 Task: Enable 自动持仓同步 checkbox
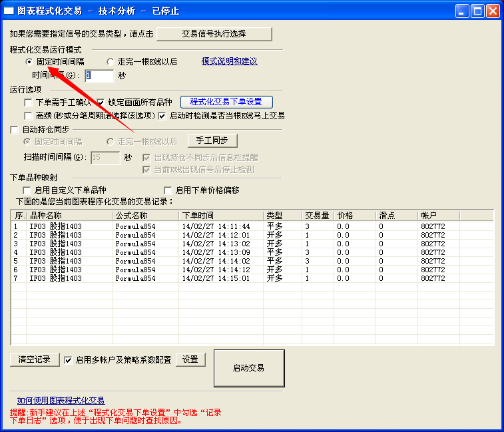pos(14,130)
